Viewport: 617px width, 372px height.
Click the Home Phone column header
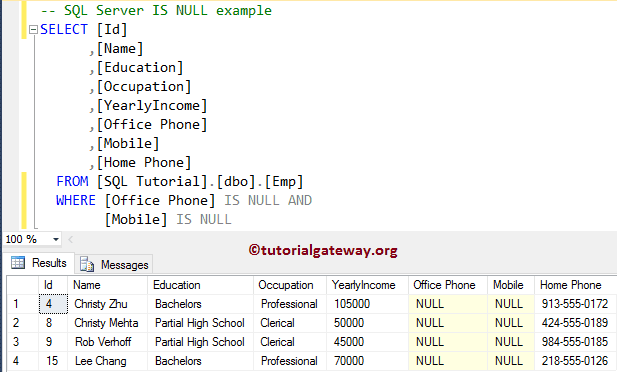pos(575,285)
